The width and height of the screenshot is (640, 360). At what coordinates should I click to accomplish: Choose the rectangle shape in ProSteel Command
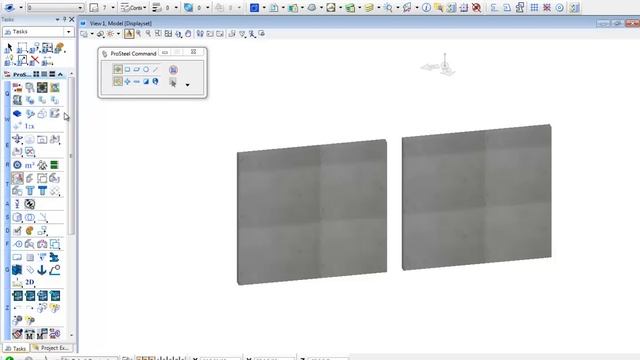pos(127,70)
